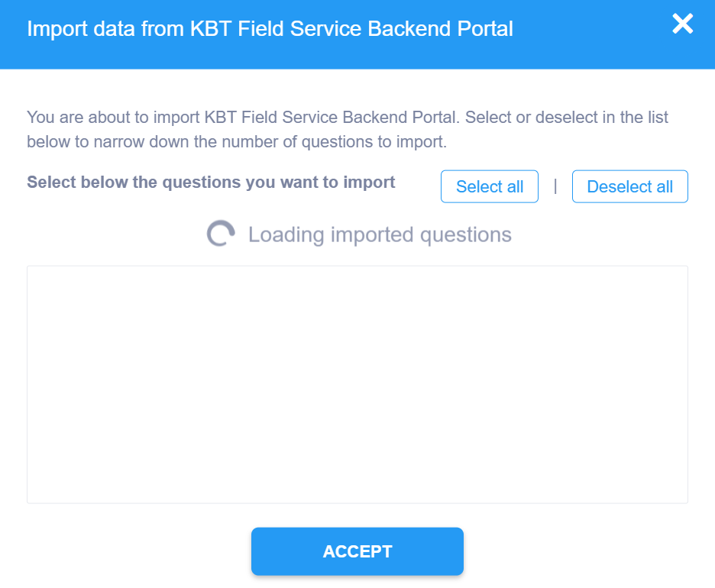The image size is (715, 588).
Task: Close the import data dialog
Action: [682, 24]
